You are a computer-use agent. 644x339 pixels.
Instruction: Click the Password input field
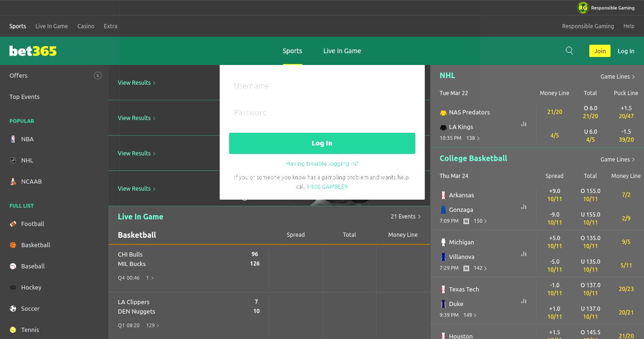(x=322, y=113)
